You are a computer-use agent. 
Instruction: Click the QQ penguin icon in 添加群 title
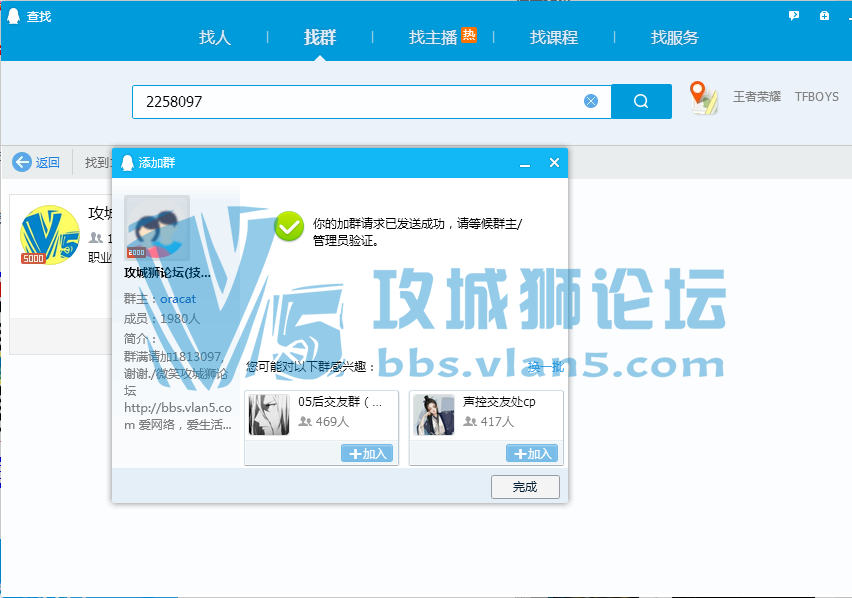tap(127, 162)
